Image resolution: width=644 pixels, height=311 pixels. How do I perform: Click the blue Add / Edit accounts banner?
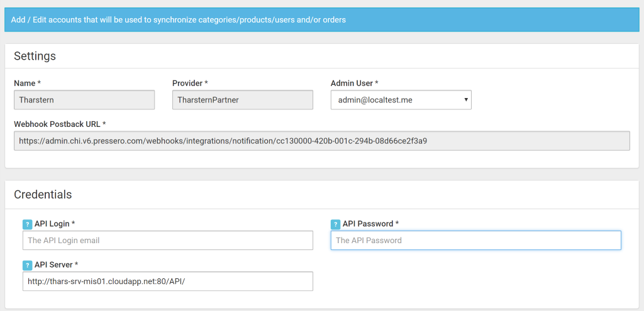[x=322, y=19]
